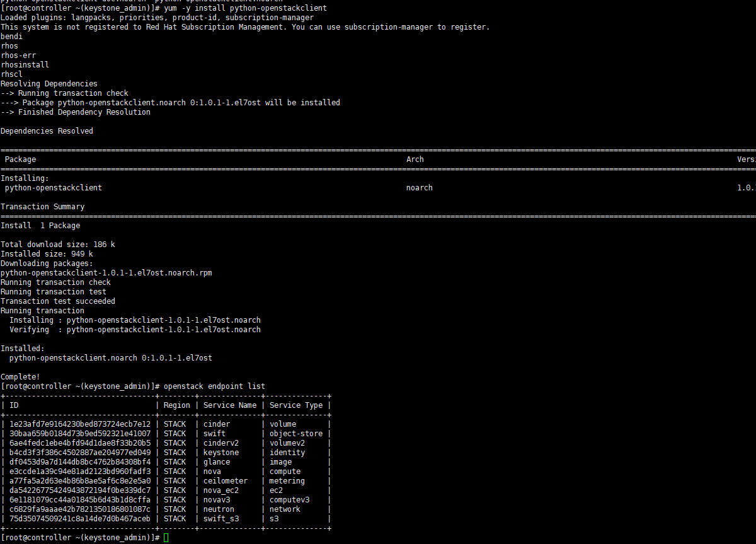The height and width of the screenshot is (544, 756).
Task: Click the endpoint ID in the cinder row
Action: tap(80, 424)
